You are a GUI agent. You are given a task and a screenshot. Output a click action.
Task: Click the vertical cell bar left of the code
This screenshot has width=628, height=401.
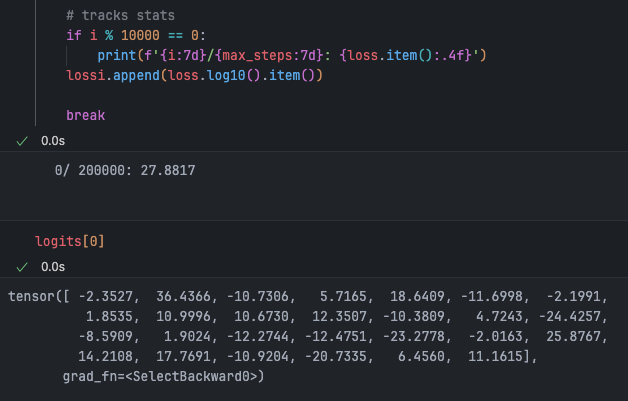37,60
